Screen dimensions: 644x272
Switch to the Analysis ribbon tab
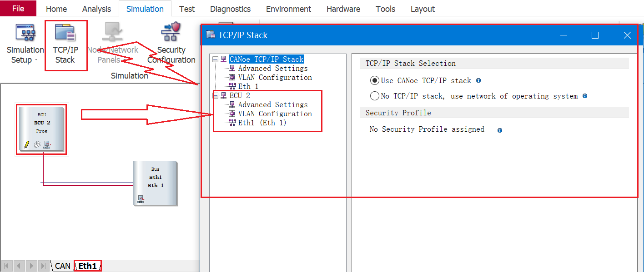96,9
